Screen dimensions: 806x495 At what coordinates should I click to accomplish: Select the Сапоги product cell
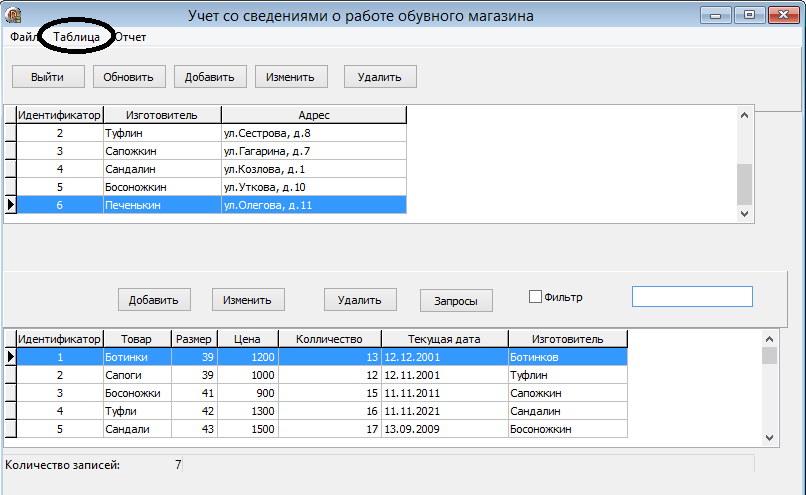[137, 375]
